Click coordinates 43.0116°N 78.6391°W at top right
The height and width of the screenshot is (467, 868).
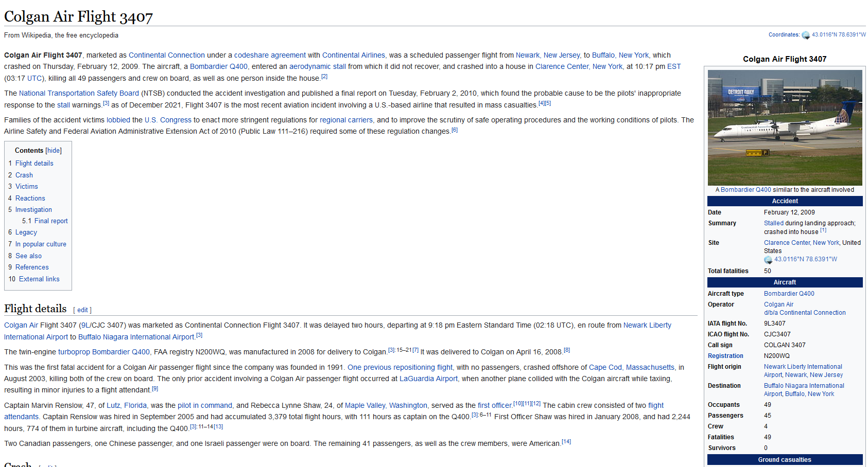tap(839, 35)
